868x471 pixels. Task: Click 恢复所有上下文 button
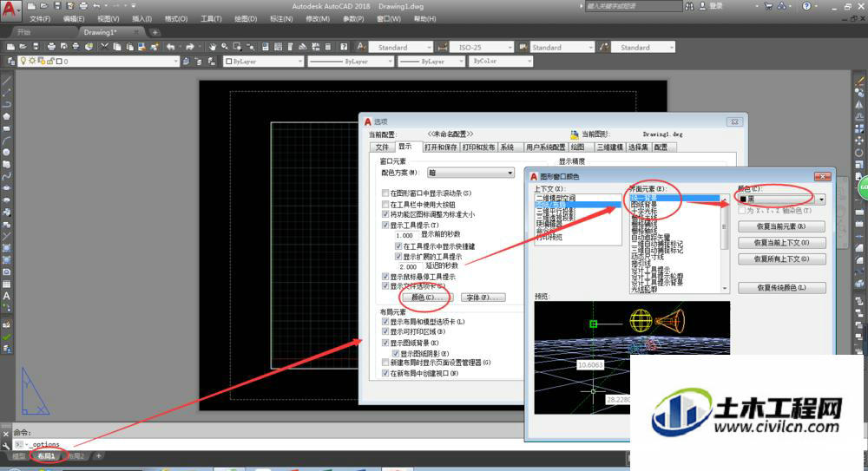click(782, 258)
